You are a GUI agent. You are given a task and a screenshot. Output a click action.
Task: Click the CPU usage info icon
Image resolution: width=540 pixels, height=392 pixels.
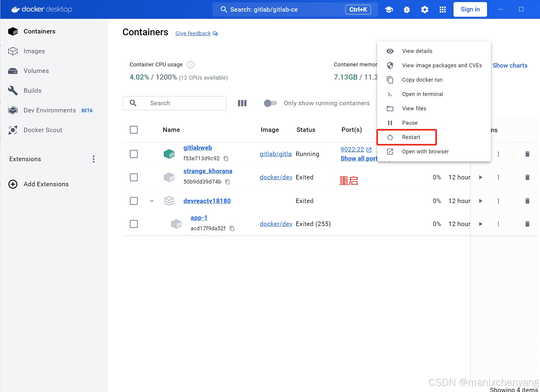(191, 65)
